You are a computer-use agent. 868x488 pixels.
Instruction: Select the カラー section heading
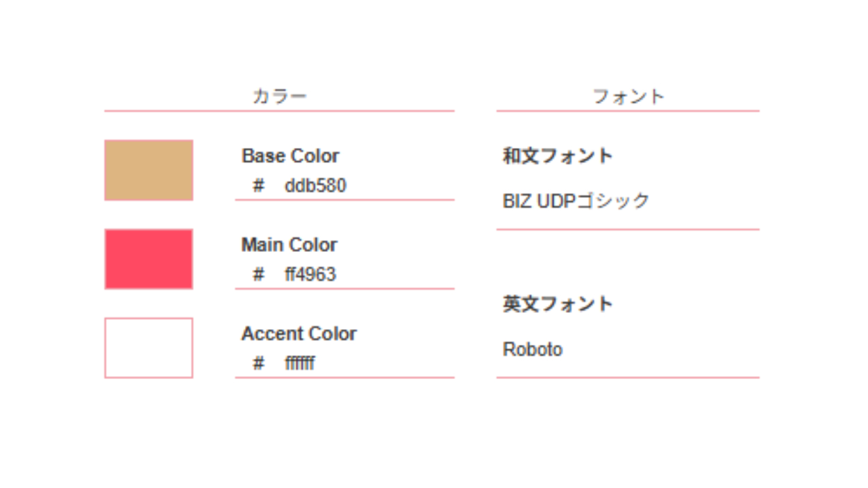[x=279, y=96]
